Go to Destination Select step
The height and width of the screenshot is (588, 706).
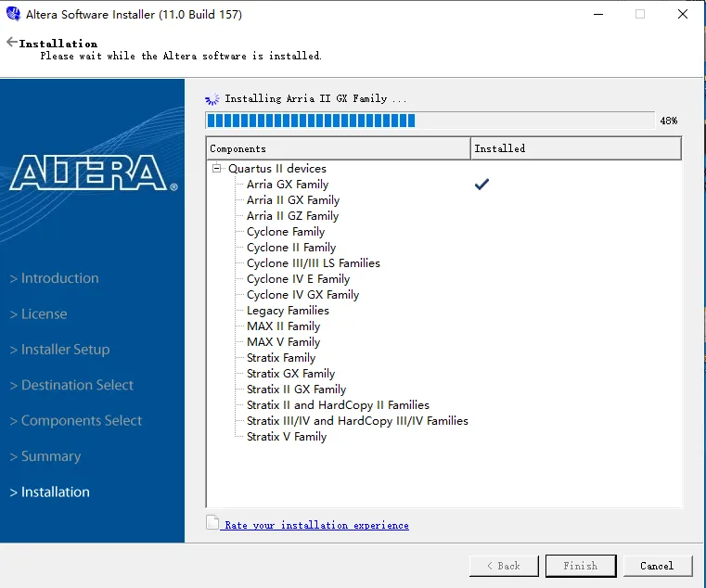click(71, 385)
